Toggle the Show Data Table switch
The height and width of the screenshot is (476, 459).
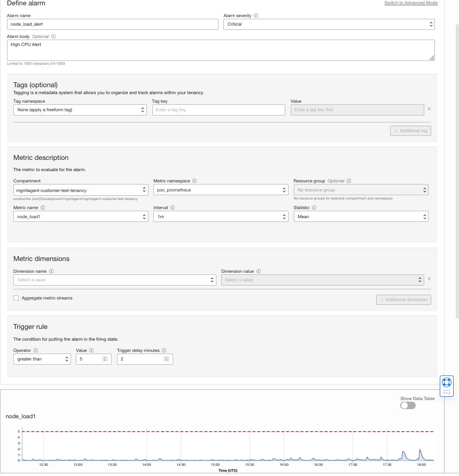[408, 405]
